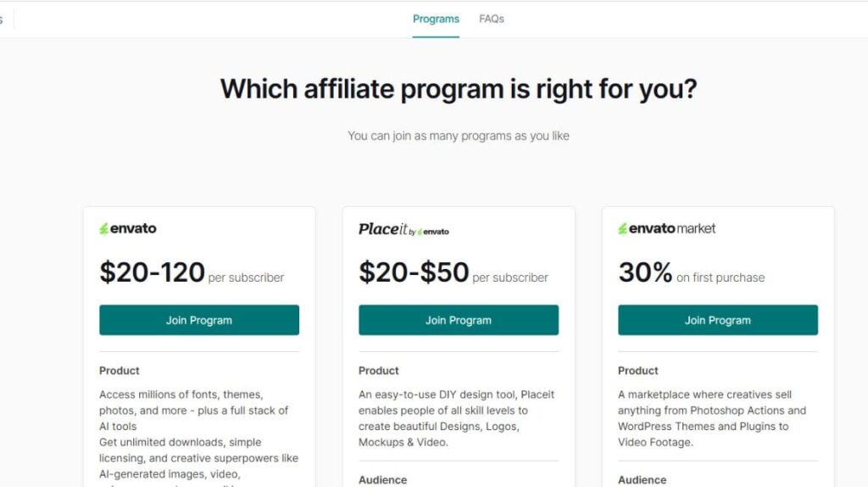The width and height of the screenshot is (868, 487).
Task: Click the 'Which affiliate program' main heading
Action: tap(459, 89)
